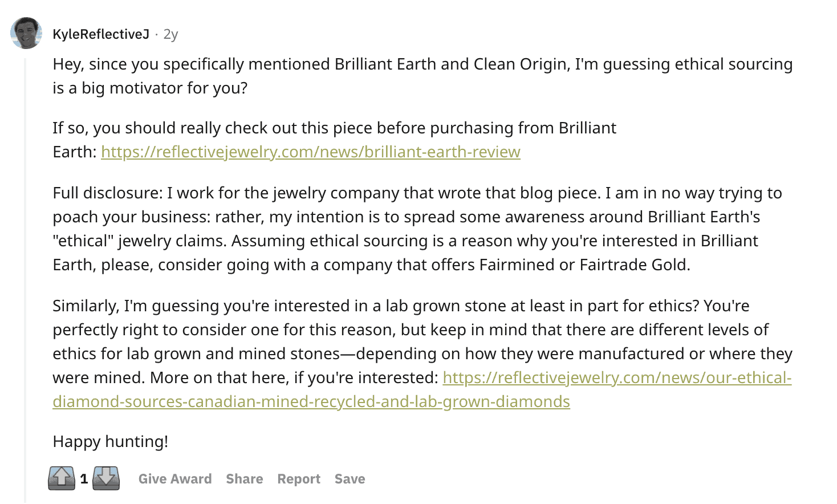
Task: Open the ethical diamond sources article link
Action: pos(618,377)
